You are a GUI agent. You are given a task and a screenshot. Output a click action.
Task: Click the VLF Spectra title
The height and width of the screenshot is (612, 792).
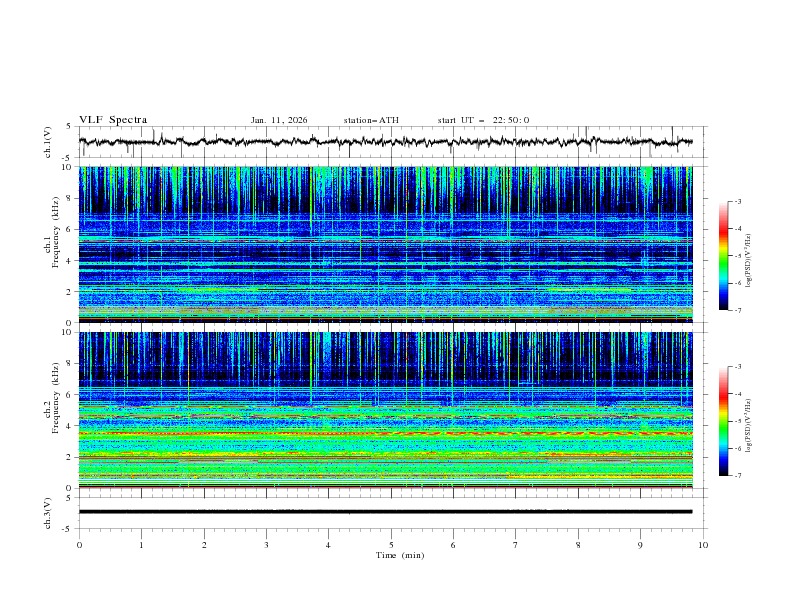click(113, 120)
